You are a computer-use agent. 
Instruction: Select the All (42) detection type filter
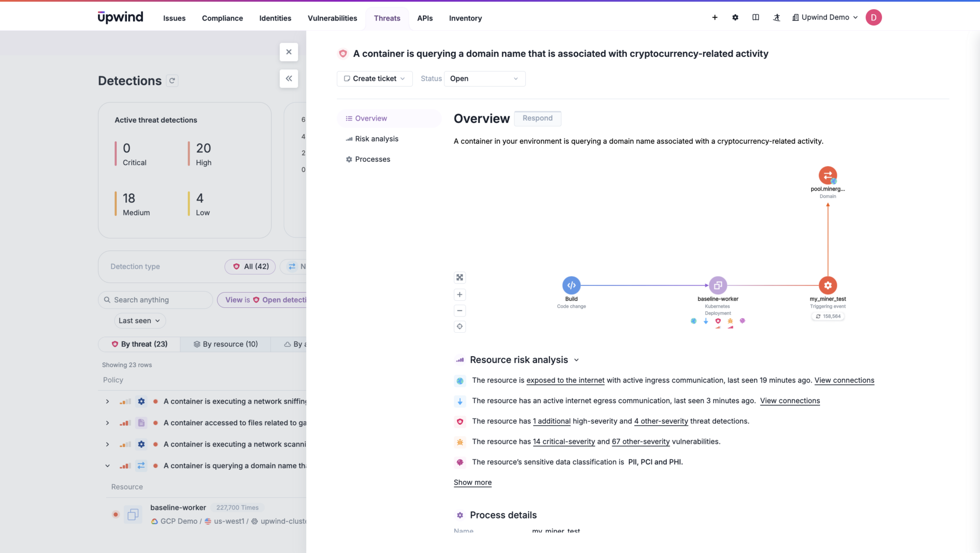click(x=250, y=267)
